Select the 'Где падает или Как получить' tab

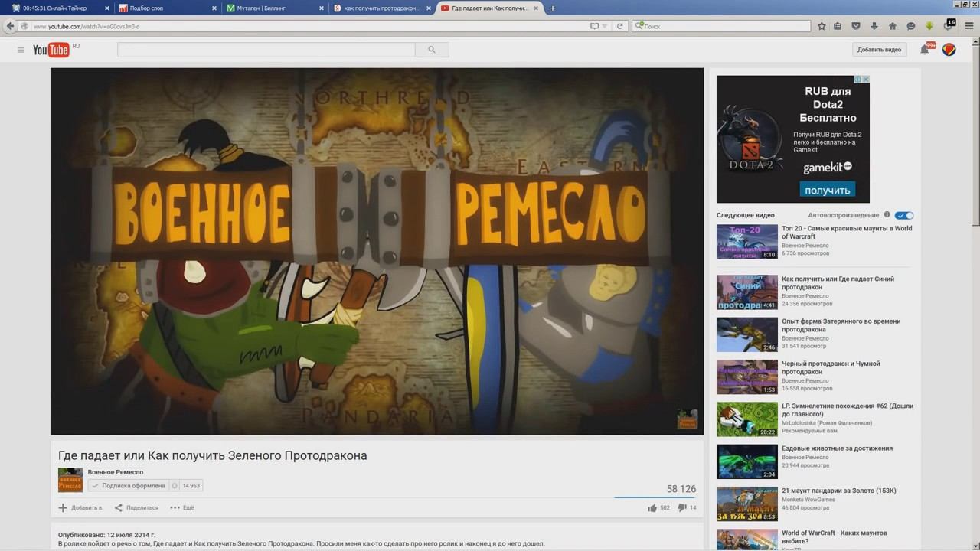pos(490,8)
